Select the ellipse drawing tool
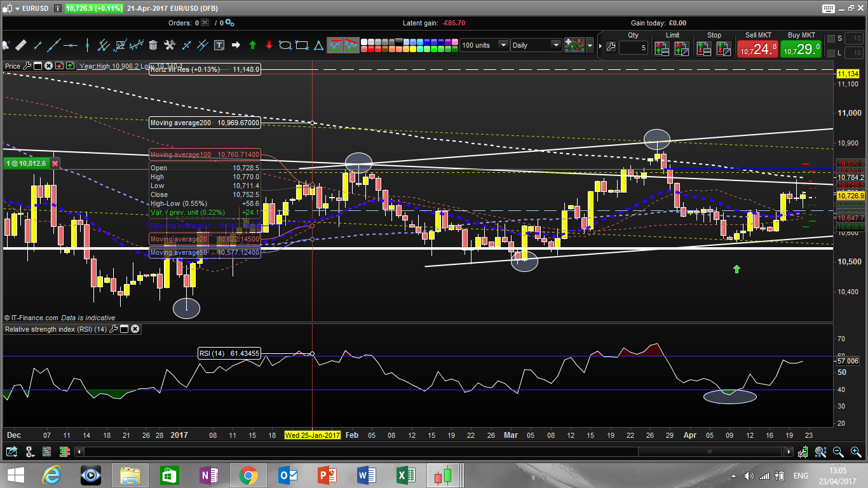Viewport: 868px width, 488px height. tap(285, 45)
